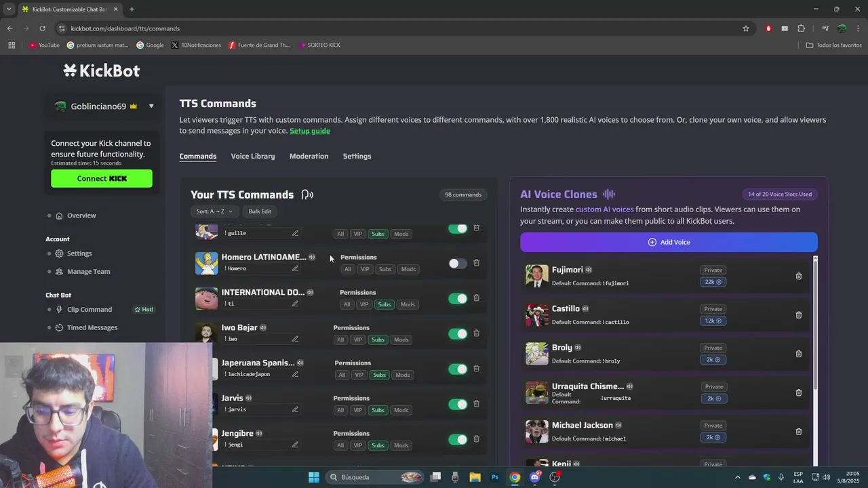Open the browser tab search dropdown
Image resolution: width=868 pixels, height=488 pixels.
click(x=9, y=9)
